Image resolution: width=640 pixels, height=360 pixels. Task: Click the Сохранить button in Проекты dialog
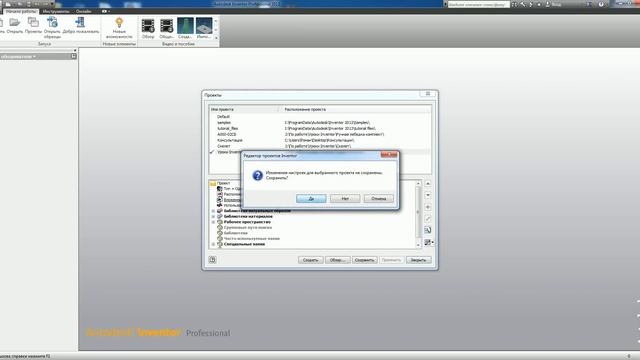point(364,260)
